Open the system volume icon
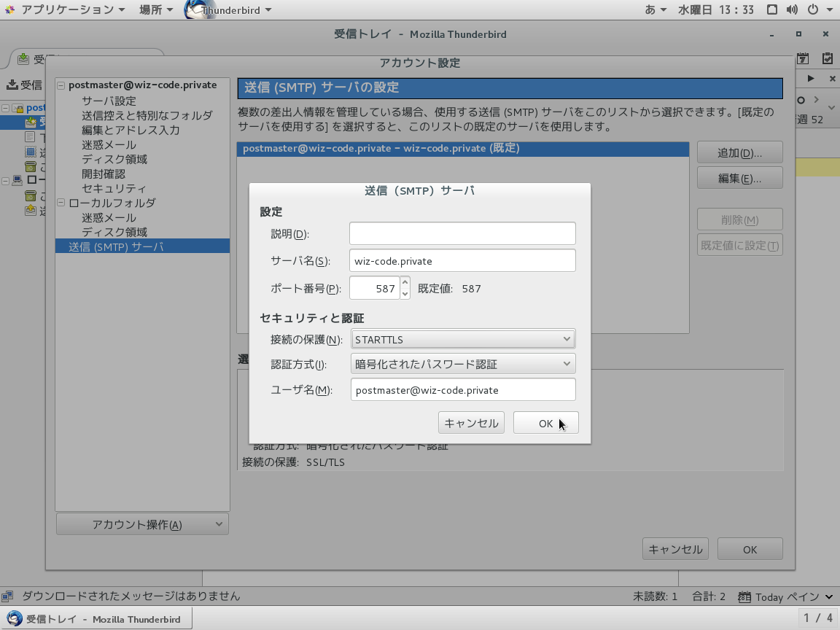 pos(792,9)
